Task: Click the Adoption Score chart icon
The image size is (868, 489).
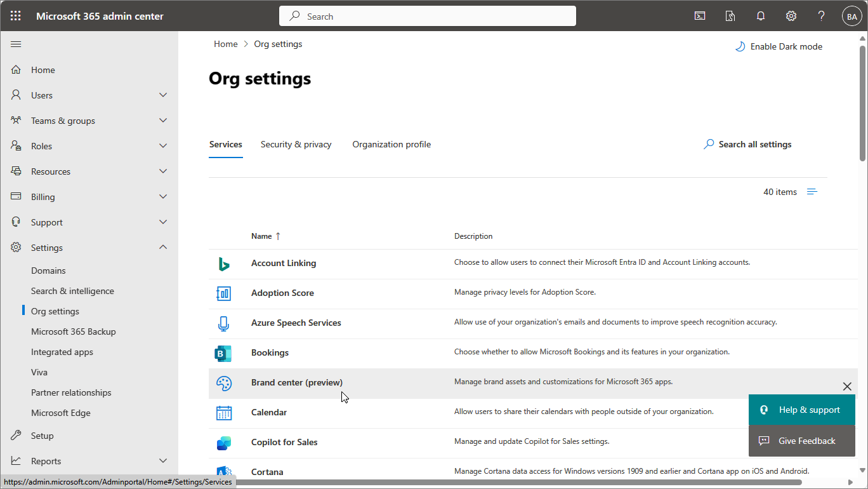Action: tap(223, 293)
